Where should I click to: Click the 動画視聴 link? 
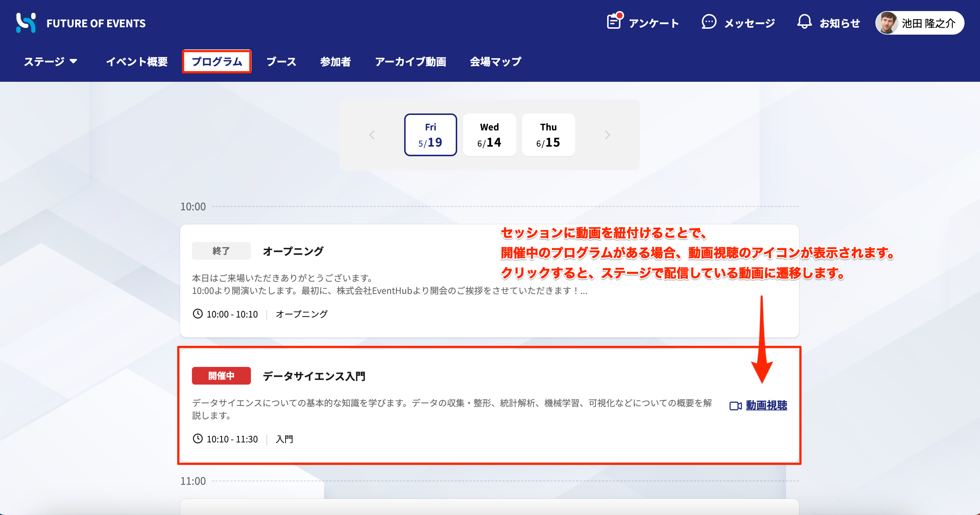(766, 406)
